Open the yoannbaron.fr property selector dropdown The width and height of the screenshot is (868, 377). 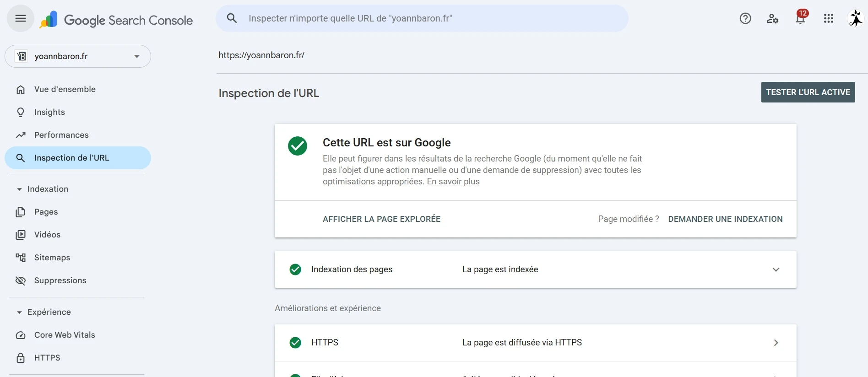pyautogui.click(x=78, y=56)
